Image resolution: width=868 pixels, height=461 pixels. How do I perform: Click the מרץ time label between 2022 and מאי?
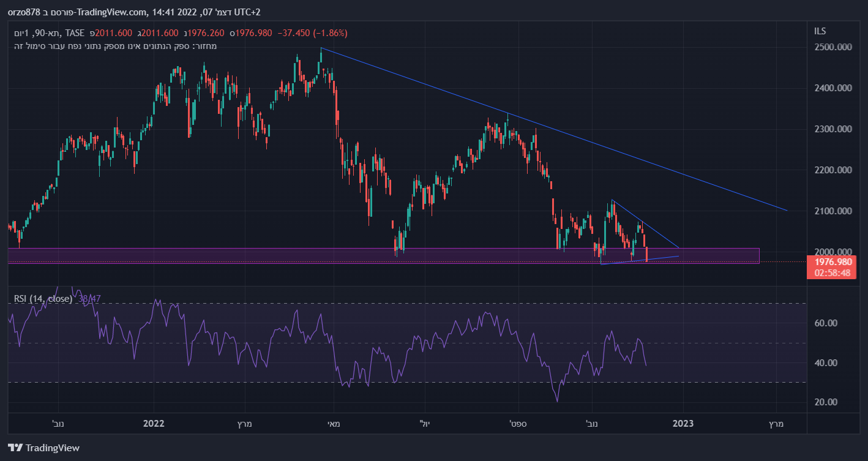pos(244,423)
